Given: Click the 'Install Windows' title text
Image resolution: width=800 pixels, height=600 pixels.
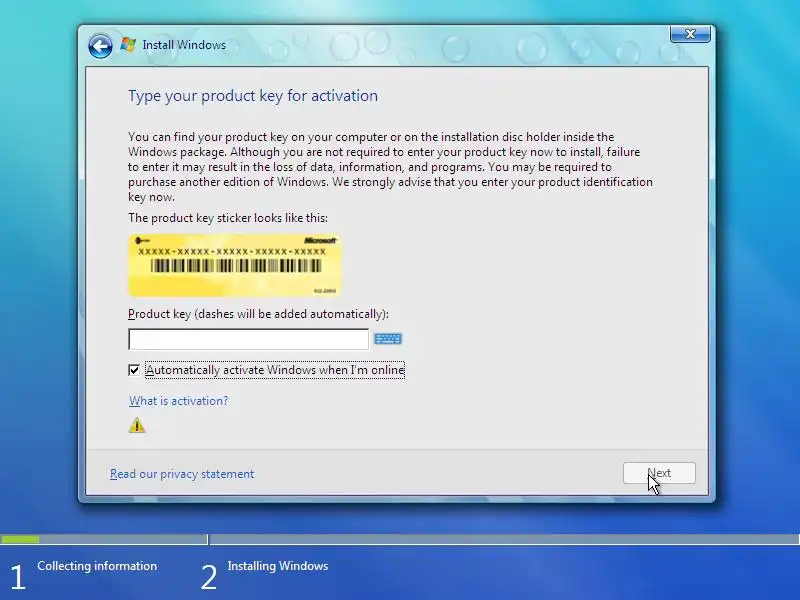Looking at the screenshot, I should tap(184, 45).
